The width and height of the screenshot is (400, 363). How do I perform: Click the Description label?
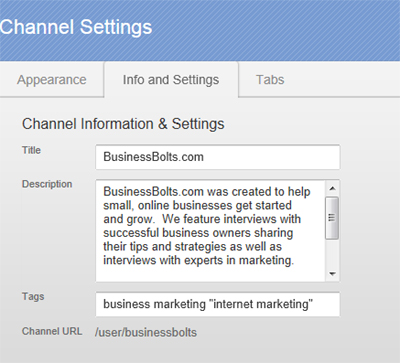point(47,184)
